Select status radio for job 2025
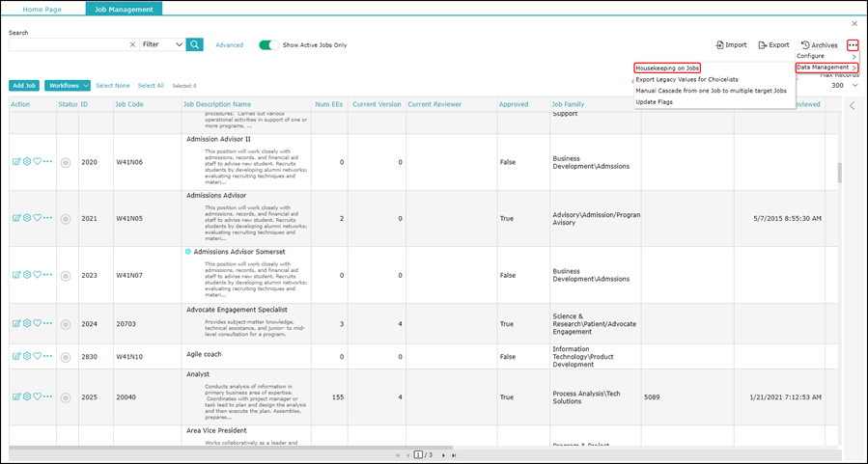This screenshot has width=868, height=464. pyautogui.click(x=66, y=397)
